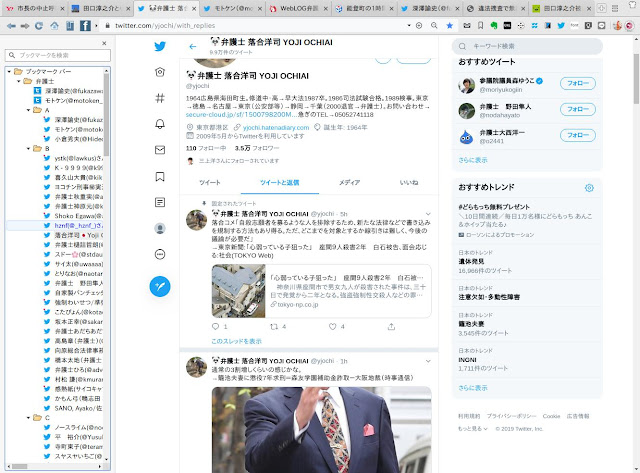Click the browser back button
The width and height of the screenshot is (640, 473).
point(11,26)
